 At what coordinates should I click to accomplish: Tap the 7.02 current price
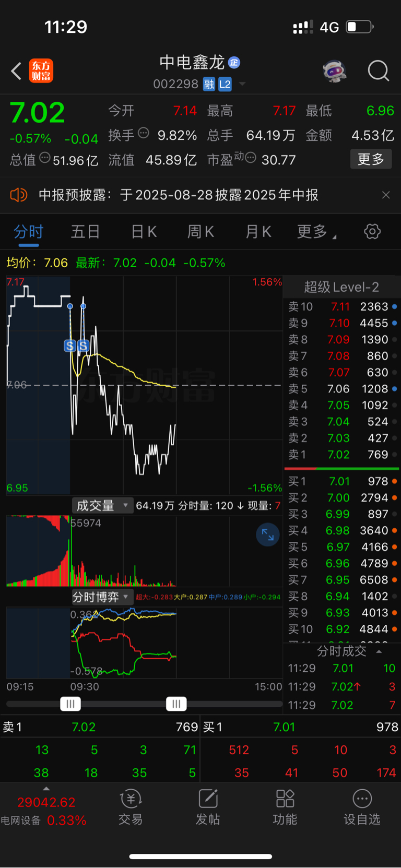pyautogui.click(x=37, y=113)
